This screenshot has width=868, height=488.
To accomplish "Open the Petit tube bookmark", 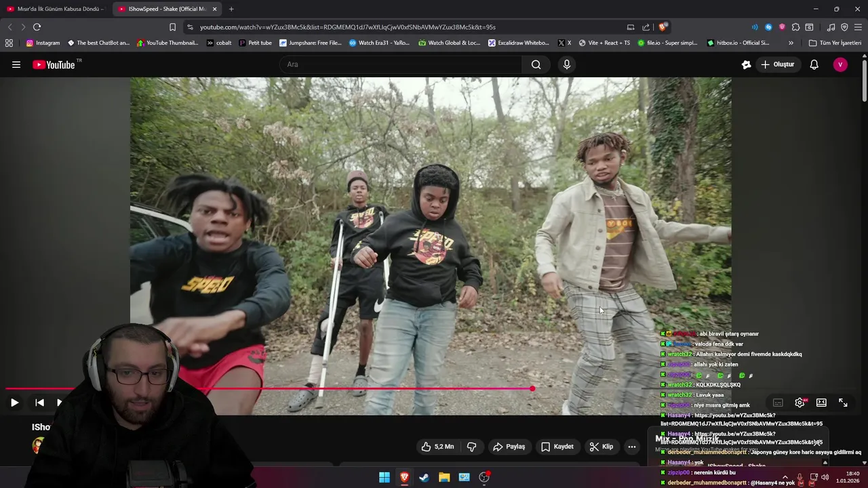I will pyautogui.click(x=256, y=43).
